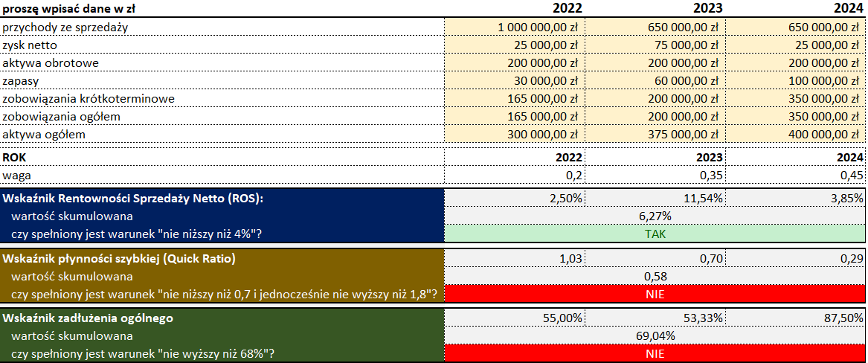Select the Quick Ratio cumulative value 0,58
The image size is (868, 363).
click(x=655, y=275)
